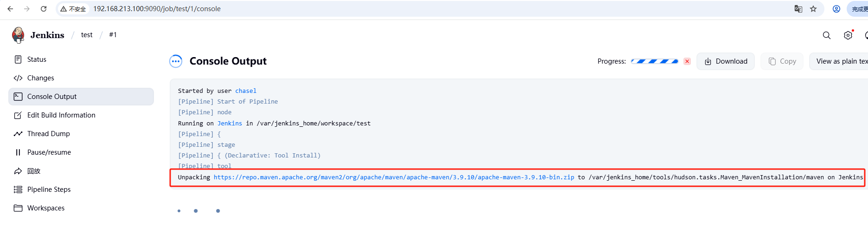This screenshot has width=868, height=229.
Task: Click the Jenkins butler logo
Action: 18,35
